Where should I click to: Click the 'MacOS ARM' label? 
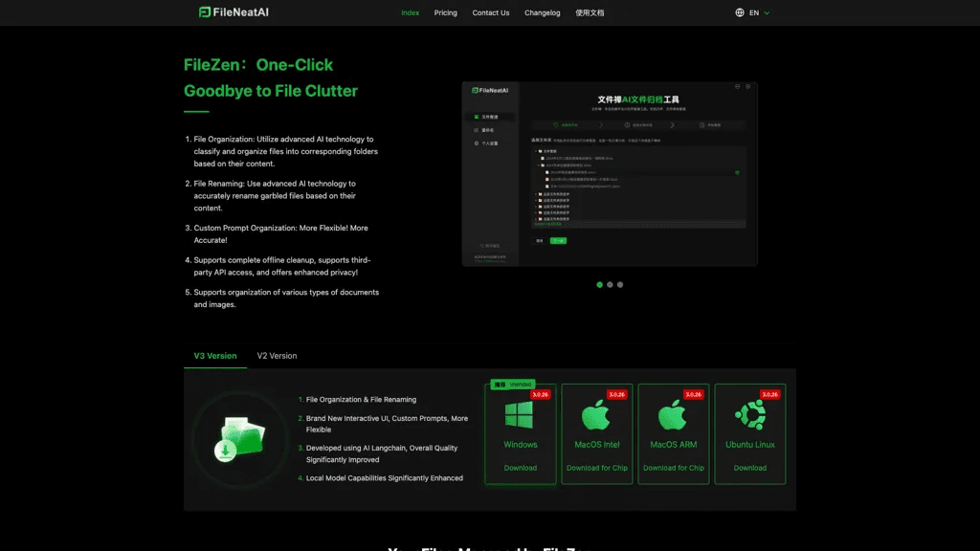pos(673,445)
